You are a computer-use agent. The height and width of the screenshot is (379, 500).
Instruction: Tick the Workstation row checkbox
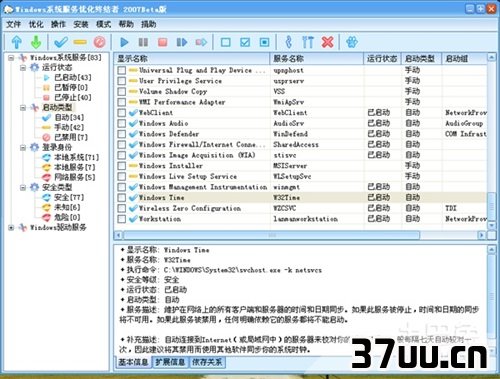point(122,219)
